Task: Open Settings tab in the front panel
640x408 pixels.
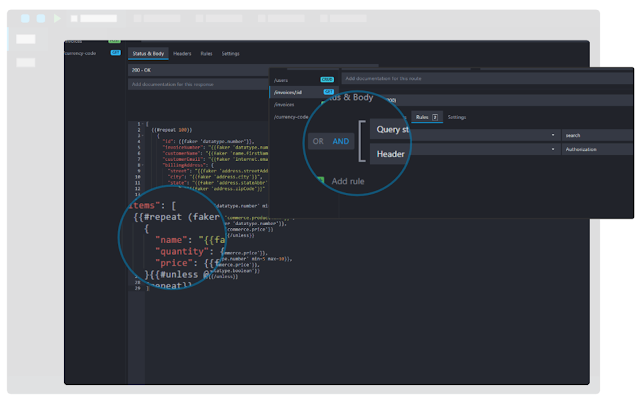Action: (x=457, y=117)
